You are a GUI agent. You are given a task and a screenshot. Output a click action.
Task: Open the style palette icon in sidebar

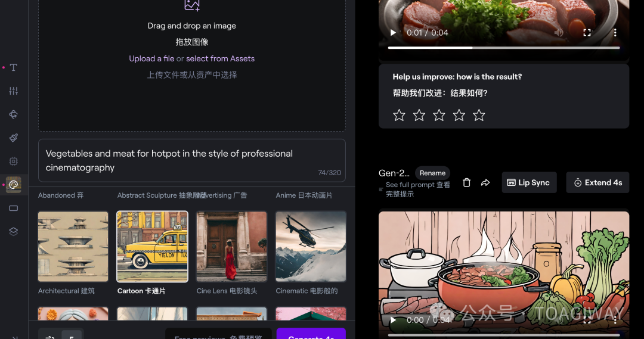tap(13, 185)
